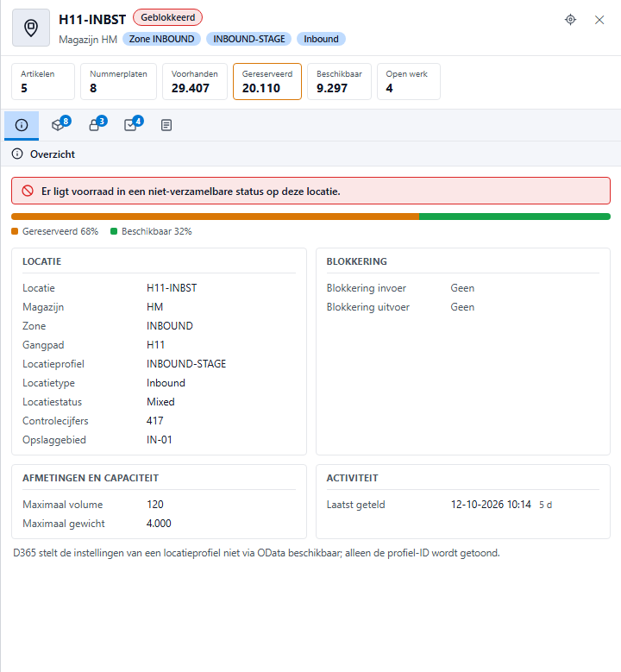Click the Inbound location type tag
The height and width of the screenshot is (672, 621).
tap(321, 39)
